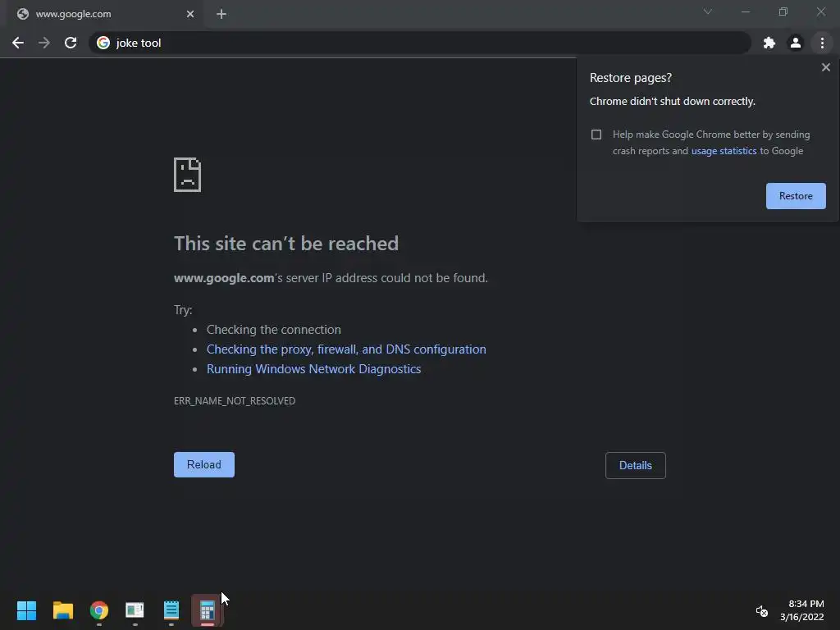This screenshot has width=840, height=630.
Task: Click the Google icon in the address bar
Action: pos(103,43)
